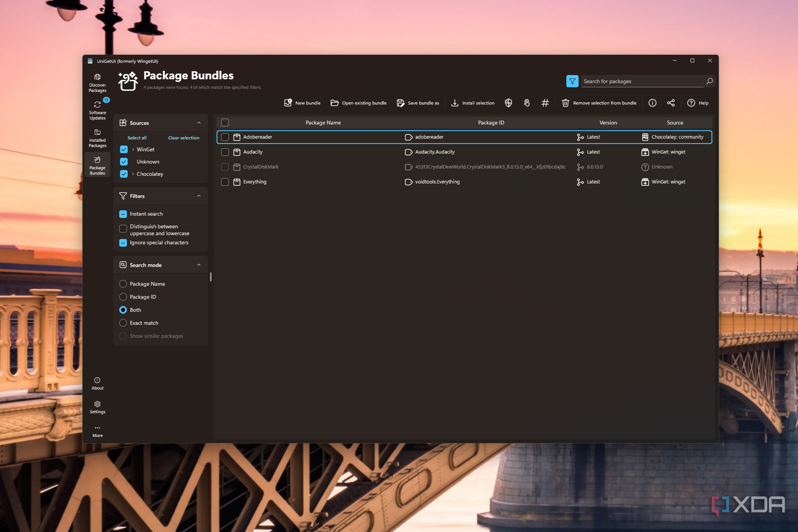Open Installed Packages section
The height and width of the screenshot is (532, 798).
point(97,138)
